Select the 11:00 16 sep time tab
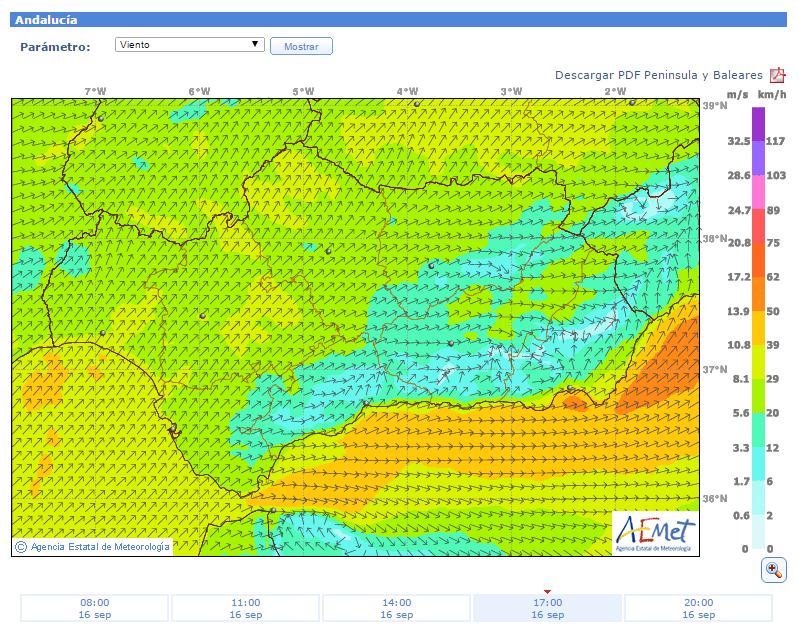 coord(246,608)
